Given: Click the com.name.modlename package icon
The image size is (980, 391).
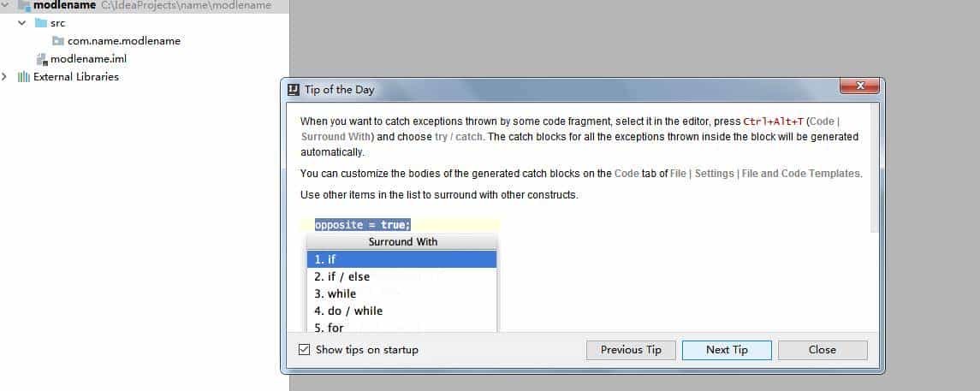Looking at the screenshot, I should (57, 41).
